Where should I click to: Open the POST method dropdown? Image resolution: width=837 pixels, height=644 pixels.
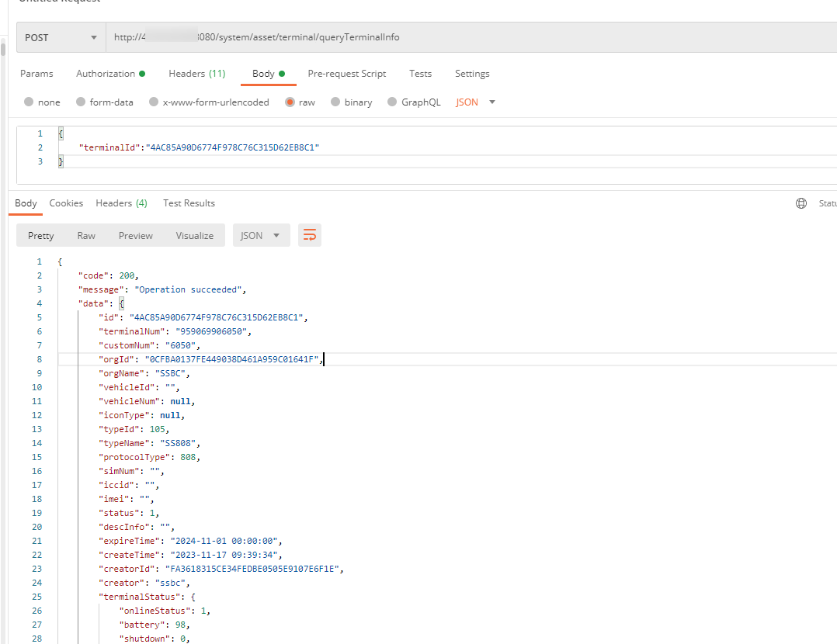(61, 37)
